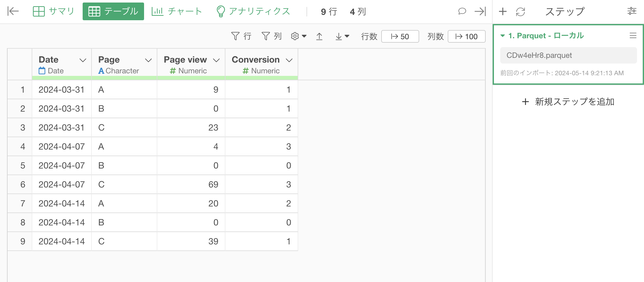Viewport: 644px width, 282px height.
Task: Switch to the サマリ tab
Action: 53,11
